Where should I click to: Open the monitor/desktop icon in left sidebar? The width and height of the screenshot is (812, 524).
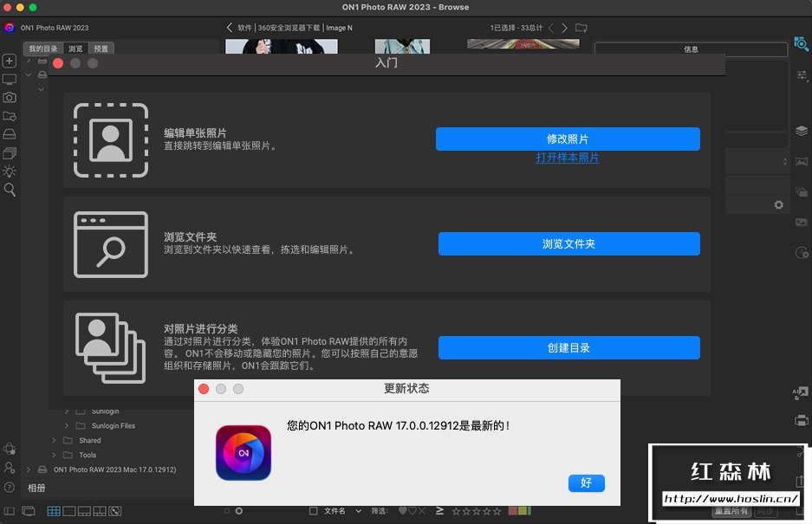tap(10, 79)
